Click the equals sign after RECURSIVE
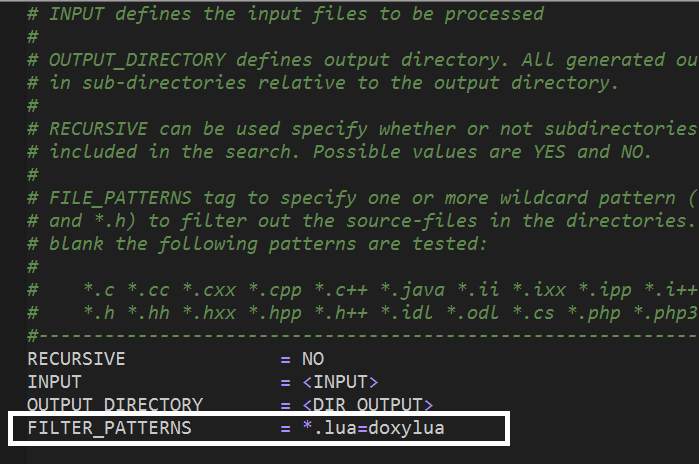699x464 pixels. 285,360
